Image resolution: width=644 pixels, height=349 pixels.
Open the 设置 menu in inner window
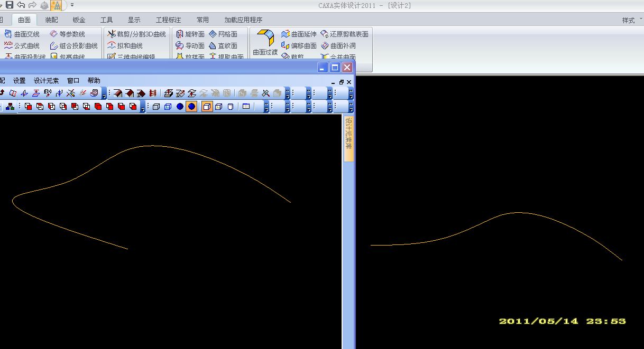coord(20,81)
